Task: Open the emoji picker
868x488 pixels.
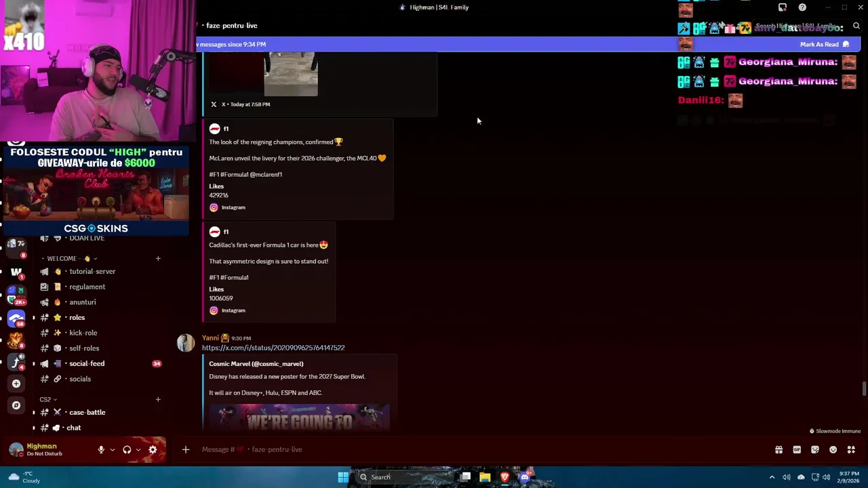Action: point(833,449)
